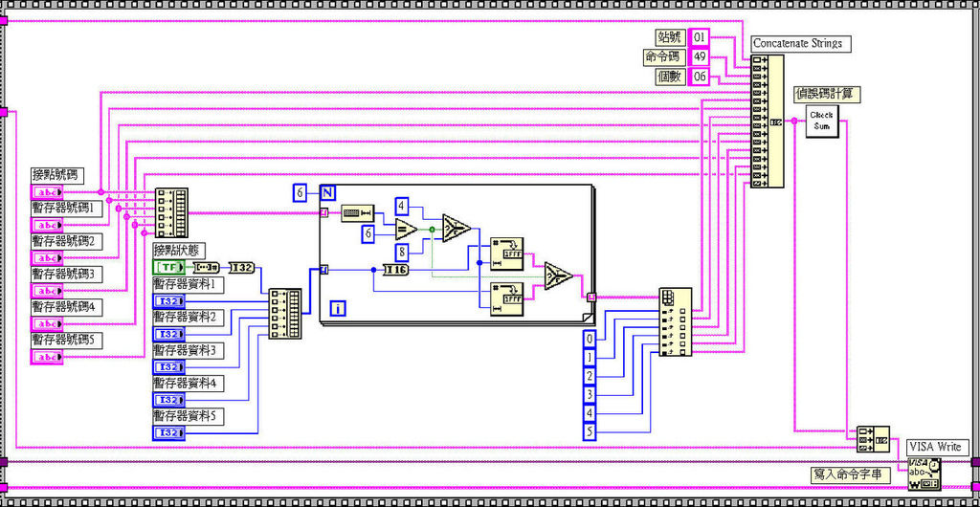Click the pink string input tunnel on the loop
Viewport: 980px width, 507px height.
coord(323,213)
